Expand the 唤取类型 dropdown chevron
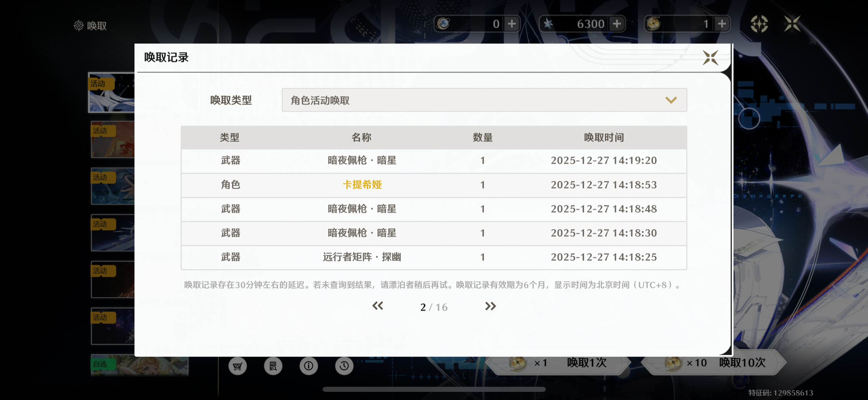Screen dimensions: 868x400 click(671, 100)
